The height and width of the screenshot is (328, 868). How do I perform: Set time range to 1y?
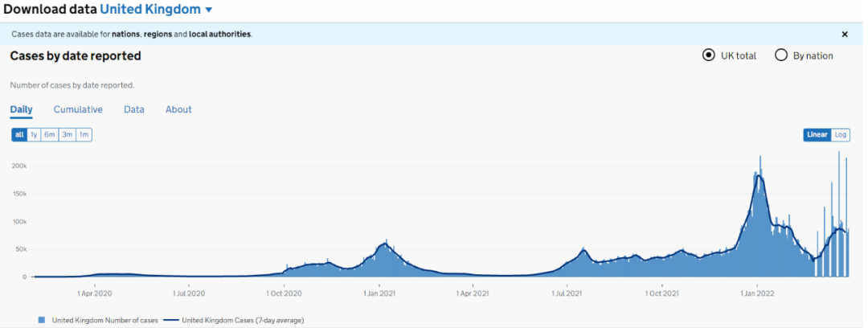[34, 135]
